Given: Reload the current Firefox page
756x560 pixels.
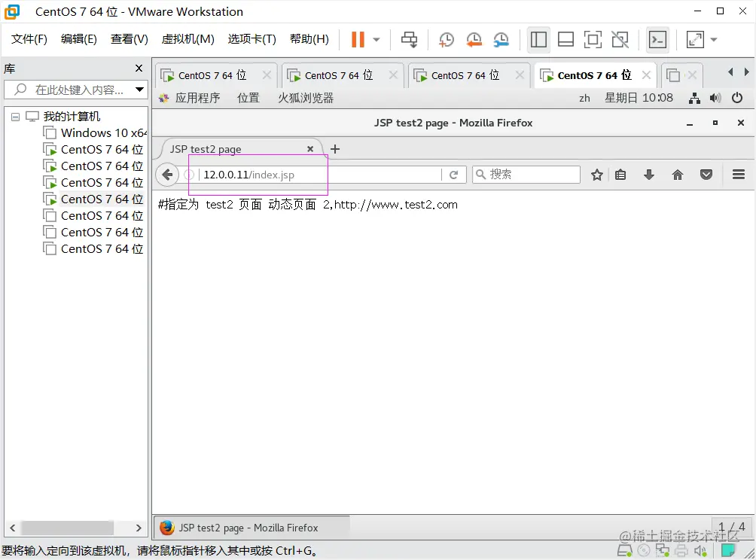Looking at the screenshot, I should pyautogui.click(x=453, y=175).
